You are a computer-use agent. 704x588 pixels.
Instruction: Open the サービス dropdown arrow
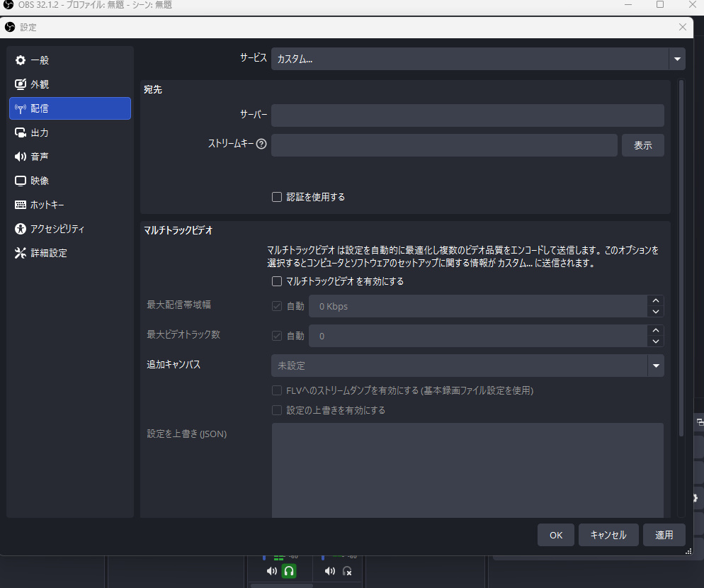[677, 59]
